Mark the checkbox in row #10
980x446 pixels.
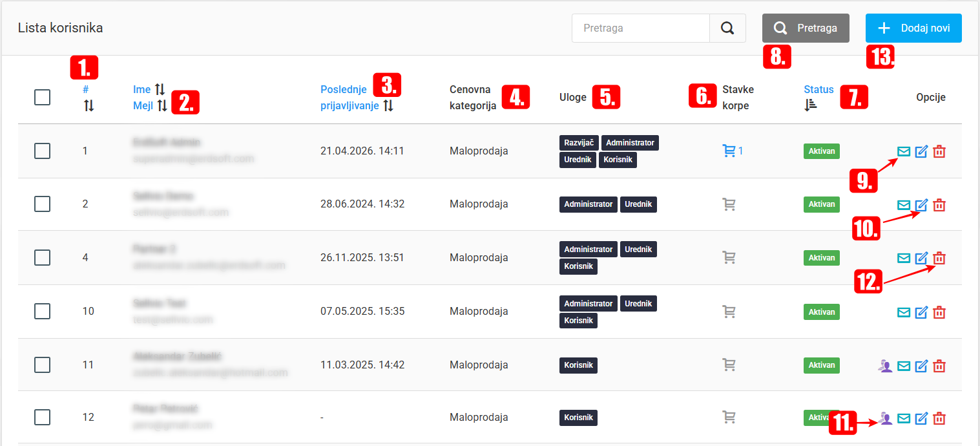42,311
